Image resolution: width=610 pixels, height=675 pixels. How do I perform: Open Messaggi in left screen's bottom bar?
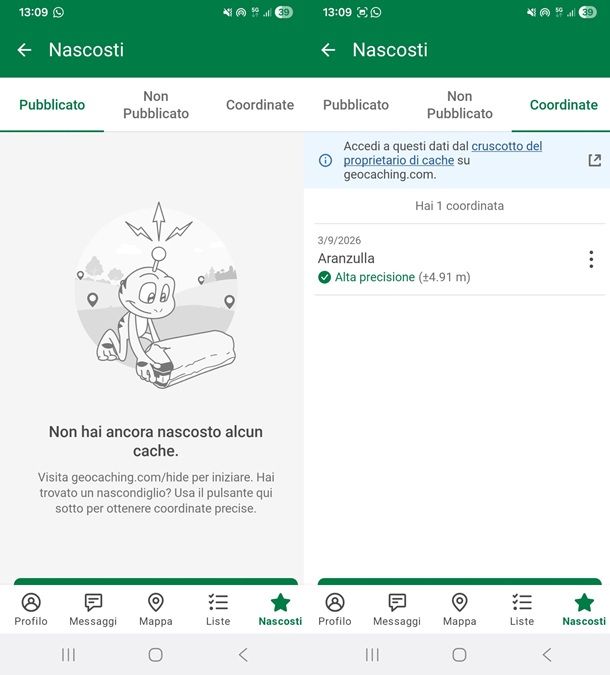pyautogui.click(x=93, y=609)
